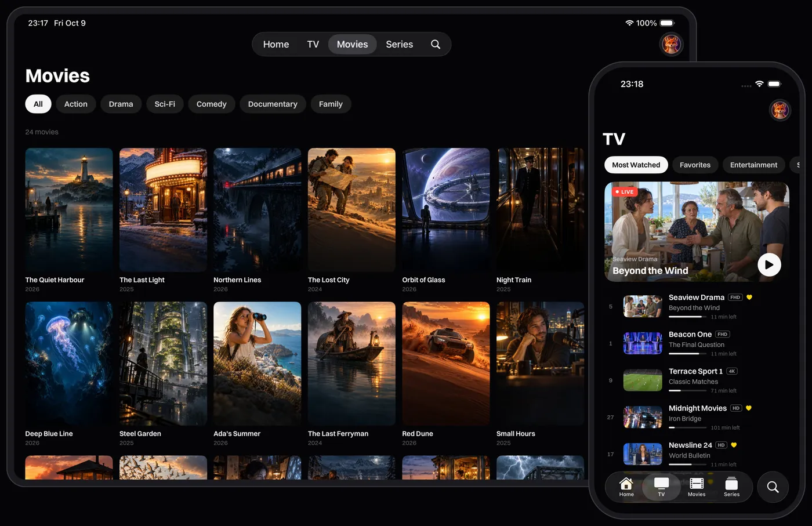Select the Entertainment chip in TV view
This screenshot has height=526, width=812.
click(x=753, y=165)
